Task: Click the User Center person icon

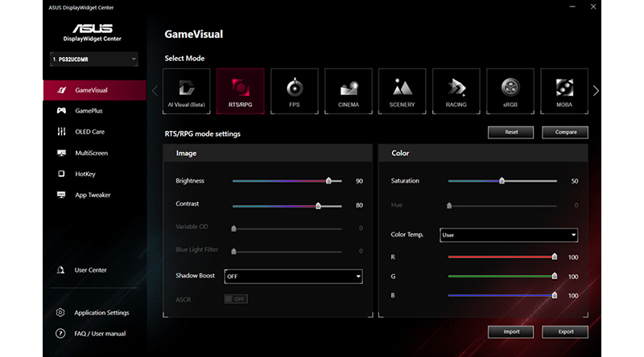Action: 60,269
